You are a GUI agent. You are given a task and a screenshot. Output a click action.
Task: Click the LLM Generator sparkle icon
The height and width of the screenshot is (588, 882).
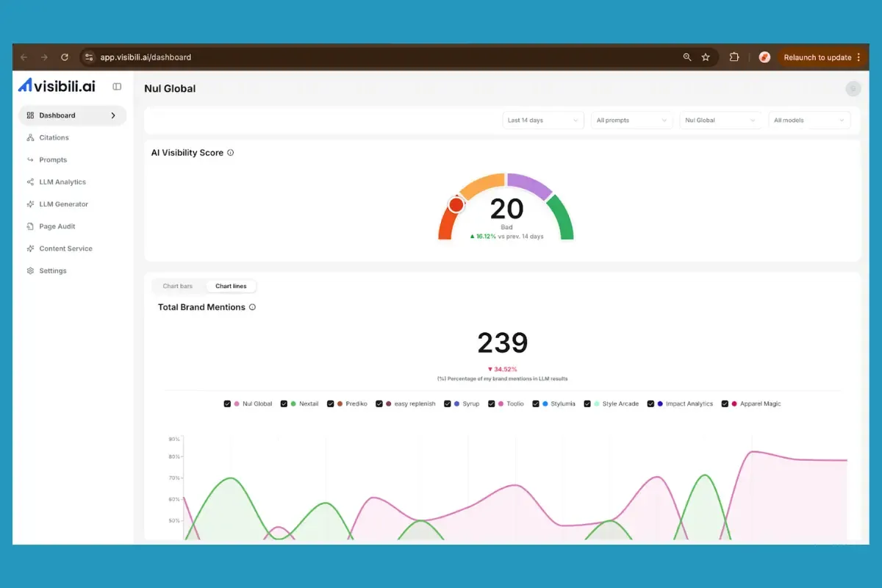point(30,204)
